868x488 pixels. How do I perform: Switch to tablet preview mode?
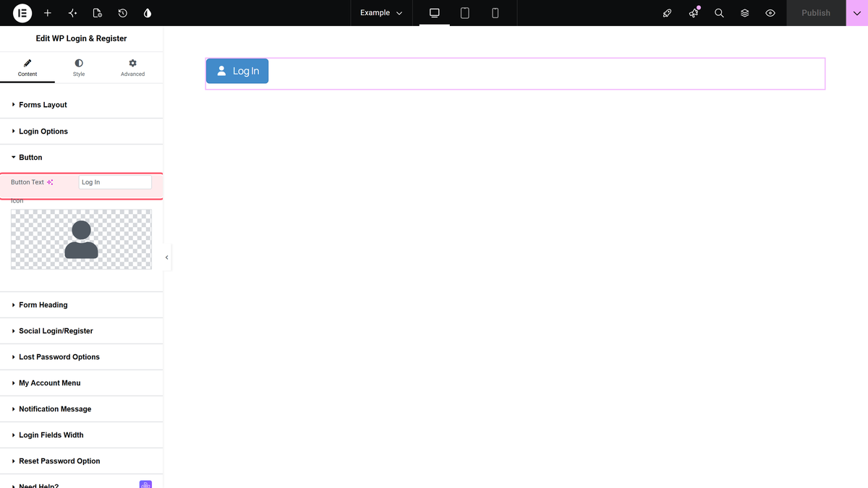[465, 13]
